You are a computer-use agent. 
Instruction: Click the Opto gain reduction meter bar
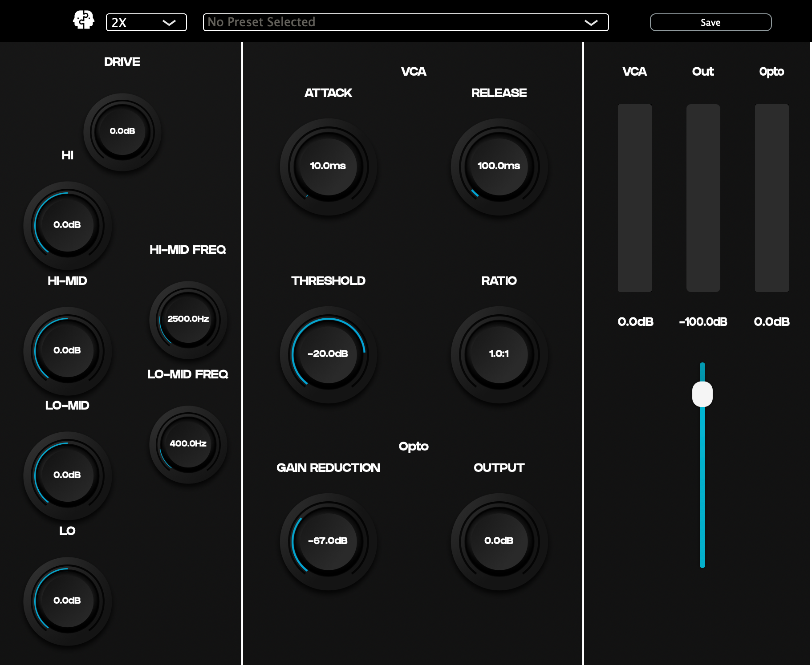point(772,198)
